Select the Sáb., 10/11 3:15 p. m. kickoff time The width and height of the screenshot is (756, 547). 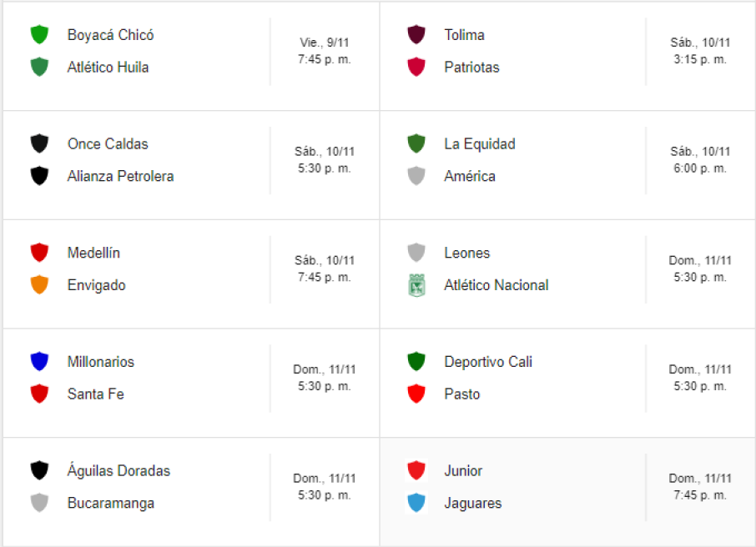coord(700,59)
